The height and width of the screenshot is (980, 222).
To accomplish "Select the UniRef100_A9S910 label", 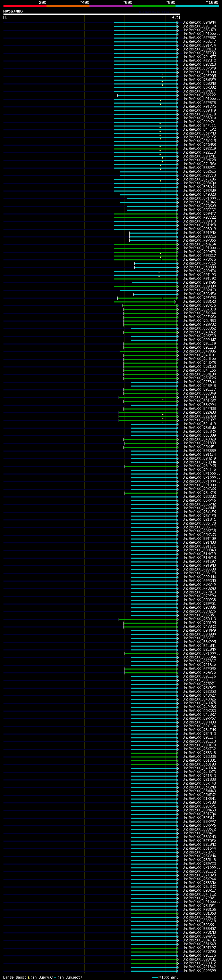I will [x=199, y=118].
